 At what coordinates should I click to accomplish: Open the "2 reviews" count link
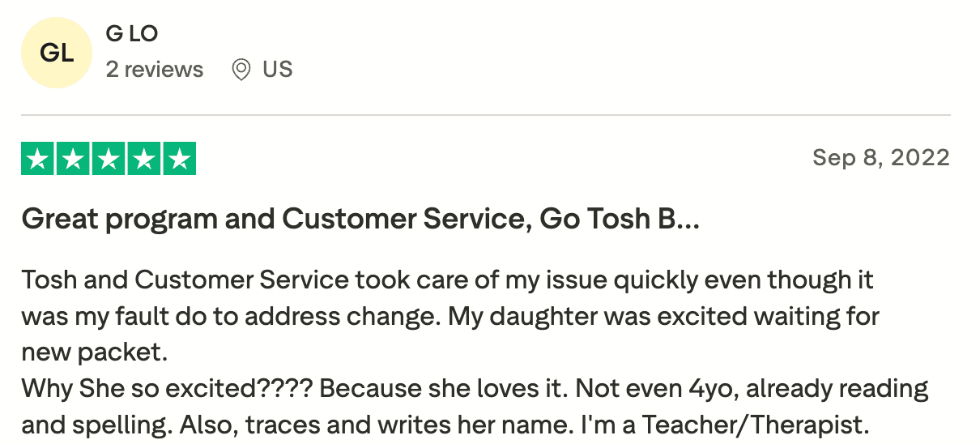(x=155, y=70)
